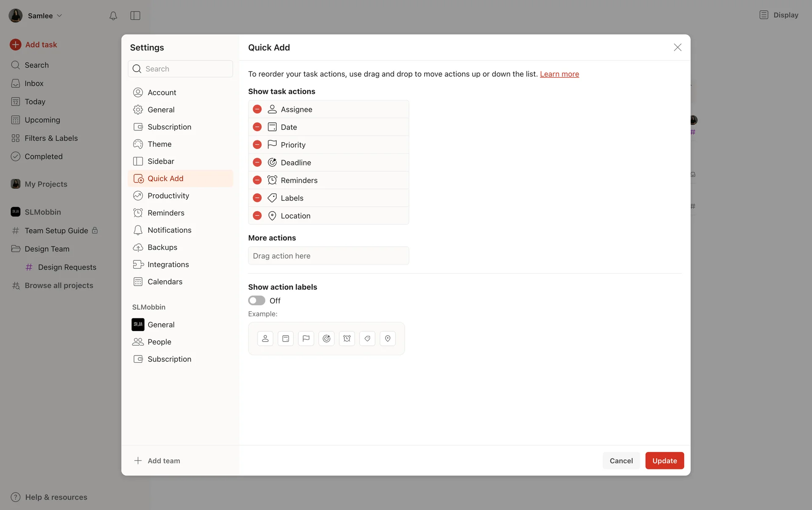Image resolution: width=812 pixels, height=510 pixels.
Task: Expand the Design Team folder
Action: pos(47,249)
